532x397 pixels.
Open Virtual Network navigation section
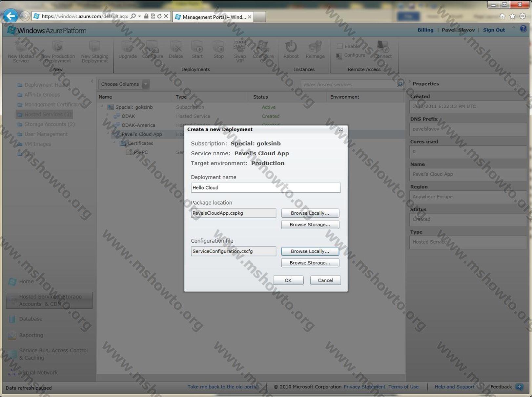33,372
